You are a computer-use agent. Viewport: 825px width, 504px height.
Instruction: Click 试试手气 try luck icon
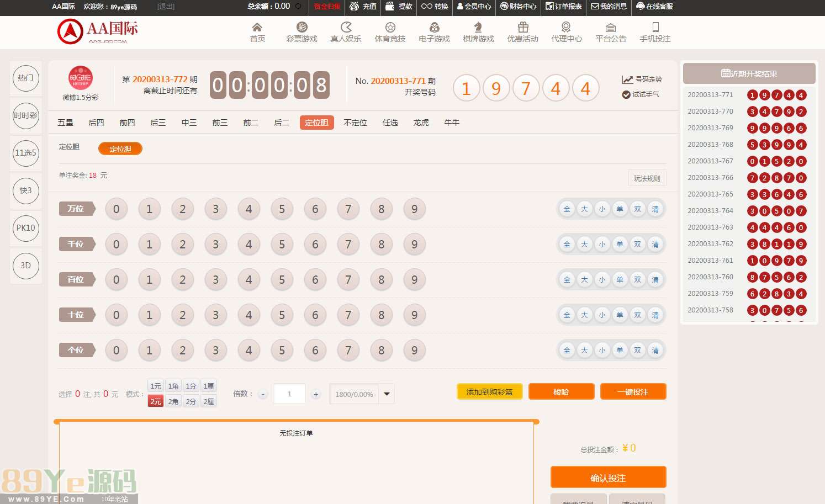pos(626,94)
